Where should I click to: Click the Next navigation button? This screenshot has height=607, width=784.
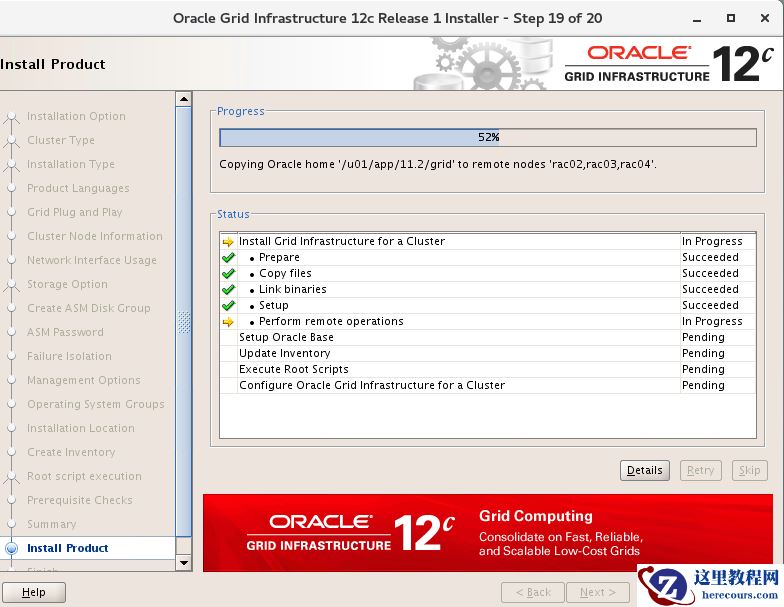598,592
